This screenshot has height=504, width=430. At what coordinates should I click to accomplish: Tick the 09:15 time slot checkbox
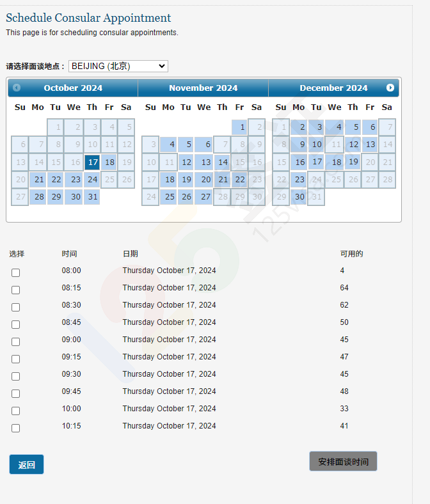15,359
